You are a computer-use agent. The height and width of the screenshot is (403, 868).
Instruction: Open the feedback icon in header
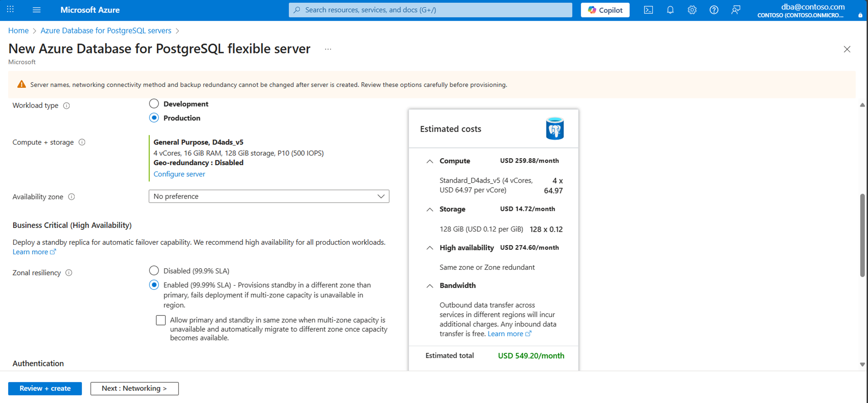736,10
